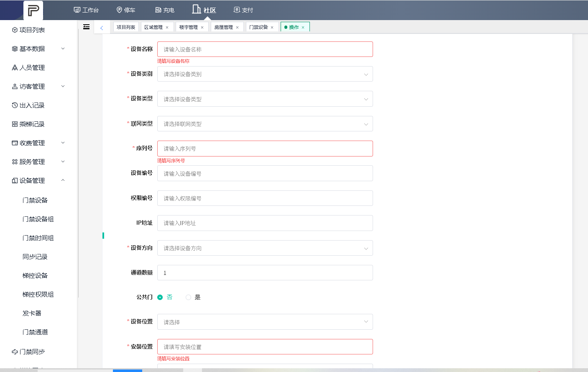Focus the IP地址 input field
The image size is (588, 372).
click(x=265, y=223)
